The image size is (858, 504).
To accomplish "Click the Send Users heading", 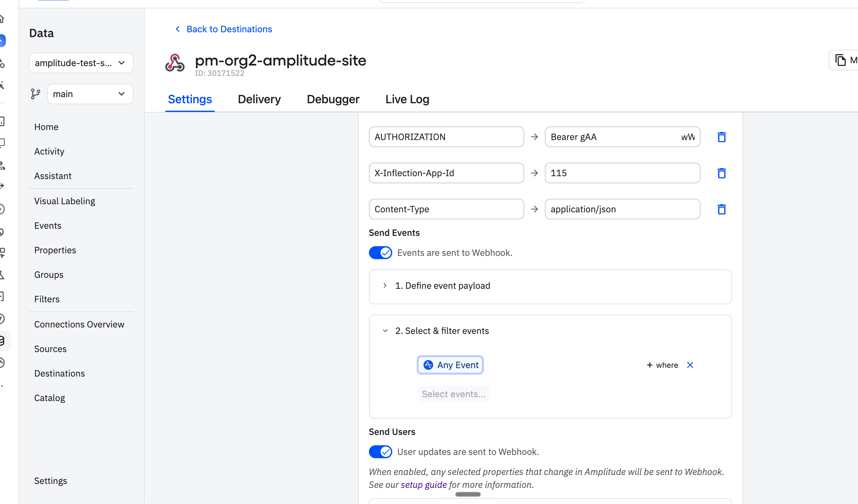I will [392, 432].
